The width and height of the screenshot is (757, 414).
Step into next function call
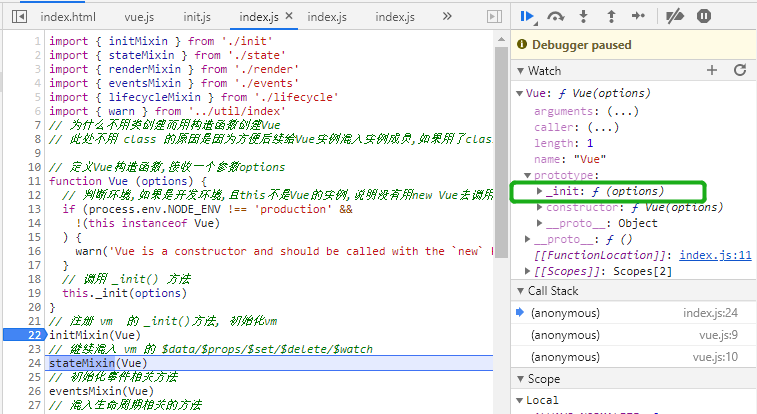click(584, 17)
